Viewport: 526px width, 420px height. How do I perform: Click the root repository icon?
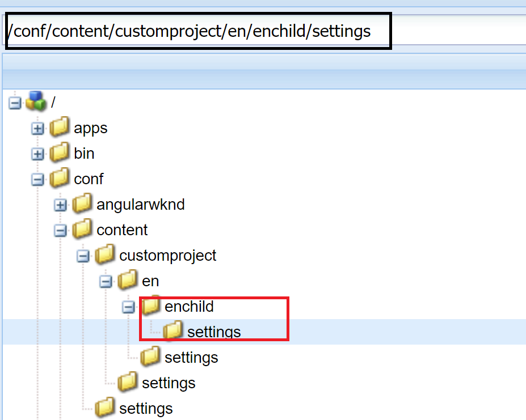36,103
